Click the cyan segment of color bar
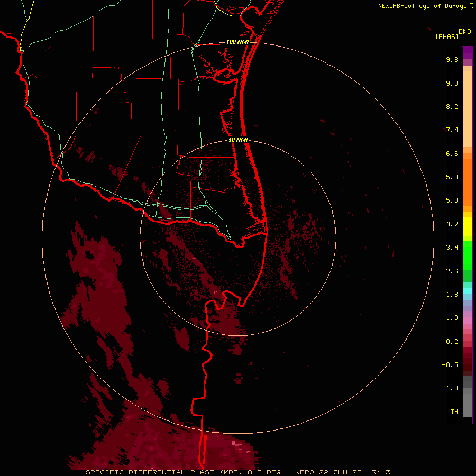The width and height of the screenshot is (476, 476). 467,291
